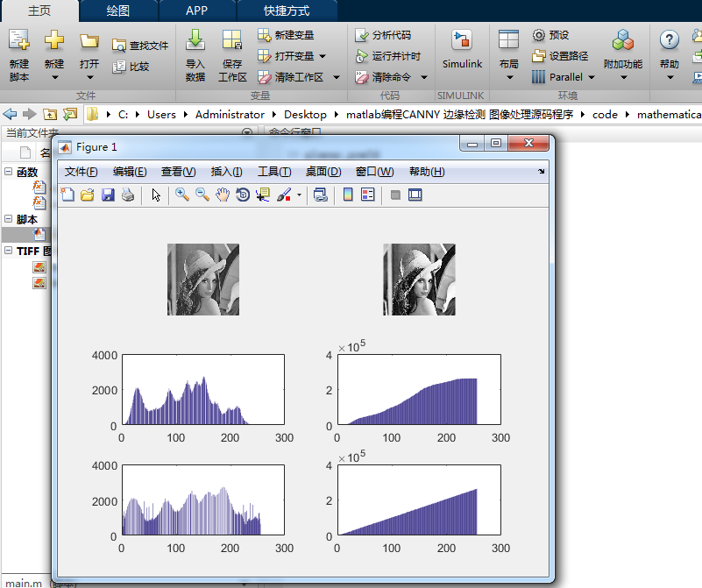Viewport: 702px width, 588px height.
Task: Click the code segment in the path bar
Action: click(605, 115)
